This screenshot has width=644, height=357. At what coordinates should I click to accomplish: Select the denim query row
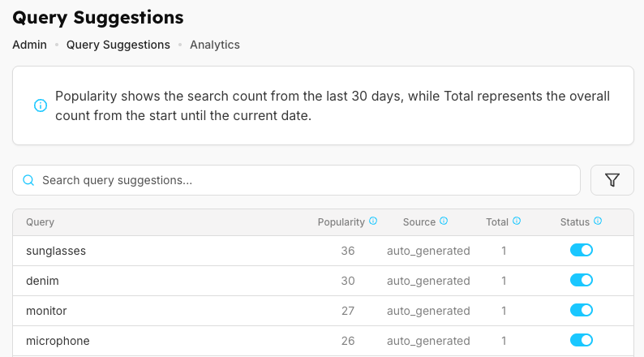pyautogui.click(x=43, y=281)
